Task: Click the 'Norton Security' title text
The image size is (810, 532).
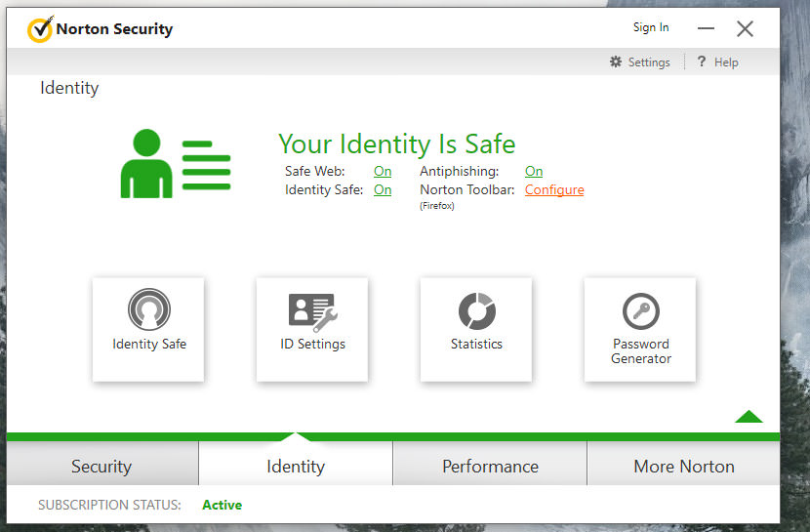Action: coord(114,29)
